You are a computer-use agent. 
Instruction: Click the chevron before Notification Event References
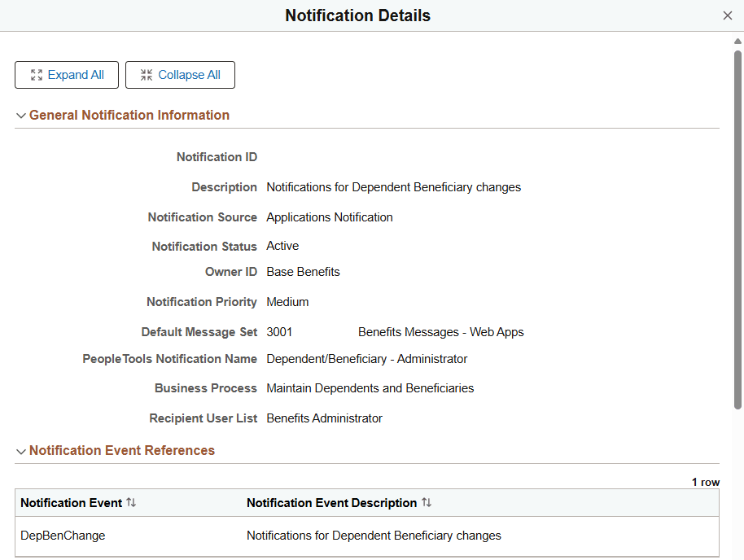(x=20, y=450)
